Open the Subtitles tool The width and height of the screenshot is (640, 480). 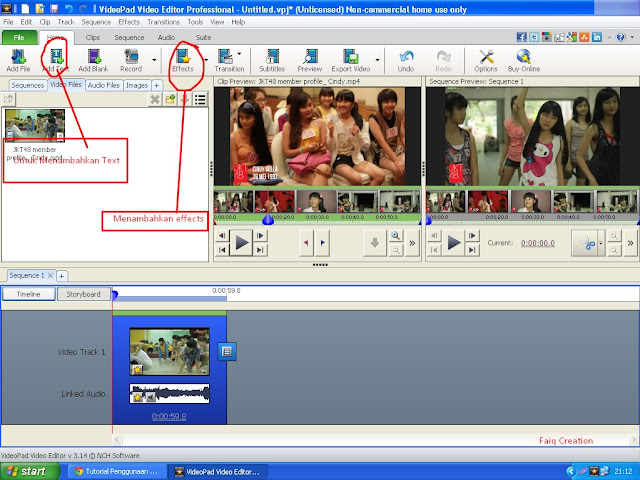[x=272, y=60]
